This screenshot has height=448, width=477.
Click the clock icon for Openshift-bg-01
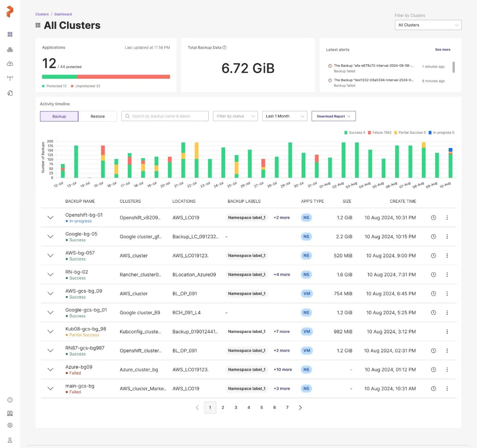coord(433,218)
